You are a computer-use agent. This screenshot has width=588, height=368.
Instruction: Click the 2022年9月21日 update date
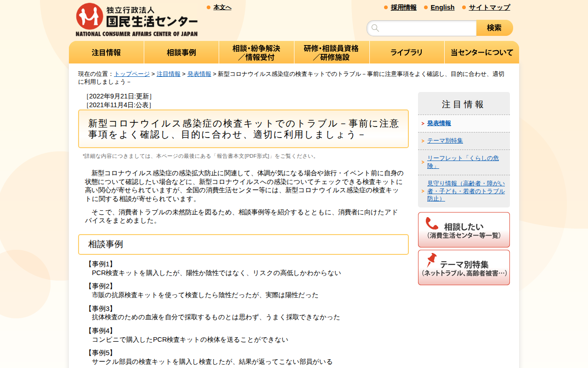(x=119, y=96)
